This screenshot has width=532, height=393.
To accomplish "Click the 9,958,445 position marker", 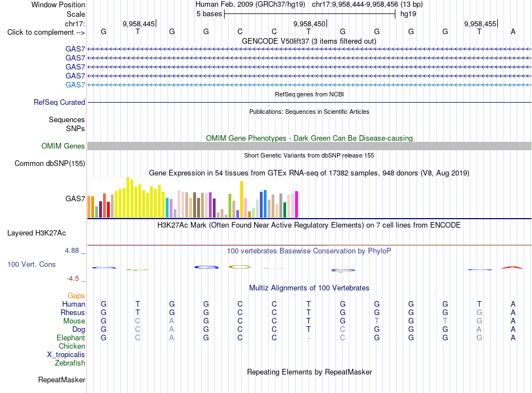I will (138, 24).
